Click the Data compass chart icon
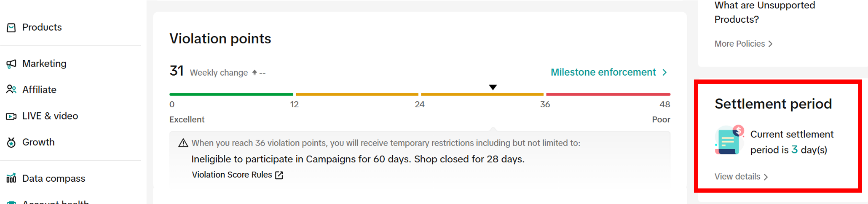The image size is (868, 204). (11, 178)
